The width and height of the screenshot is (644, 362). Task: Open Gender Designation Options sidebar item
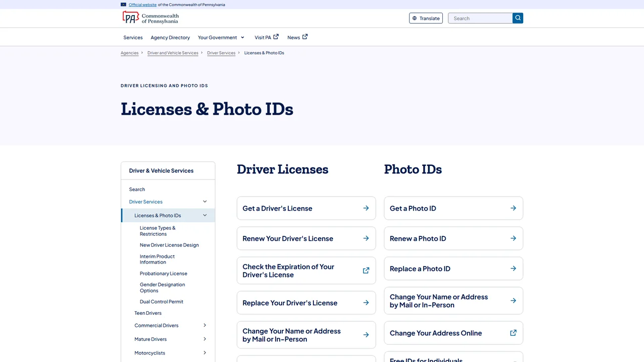pos(163,288)
